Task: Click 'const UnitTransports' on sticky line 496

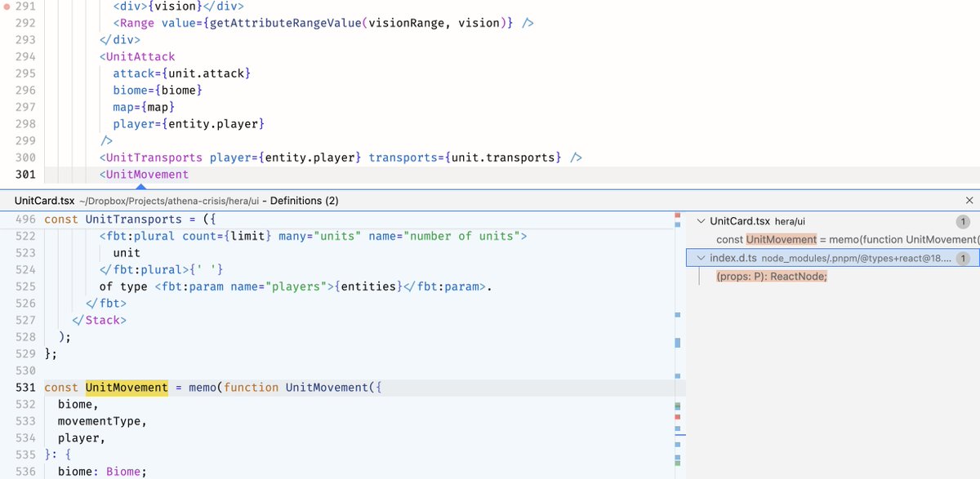Action: point(113,220)
